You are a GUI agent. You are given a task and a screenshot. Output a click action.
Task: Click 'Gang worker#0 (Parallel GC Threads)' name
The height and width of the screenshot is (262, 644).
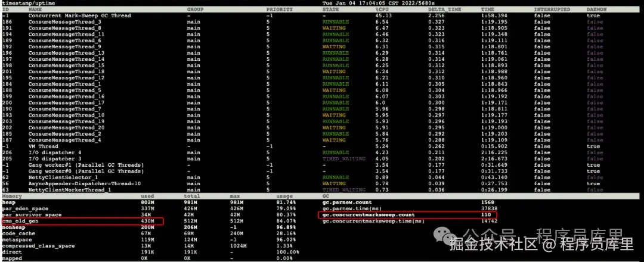86,171
